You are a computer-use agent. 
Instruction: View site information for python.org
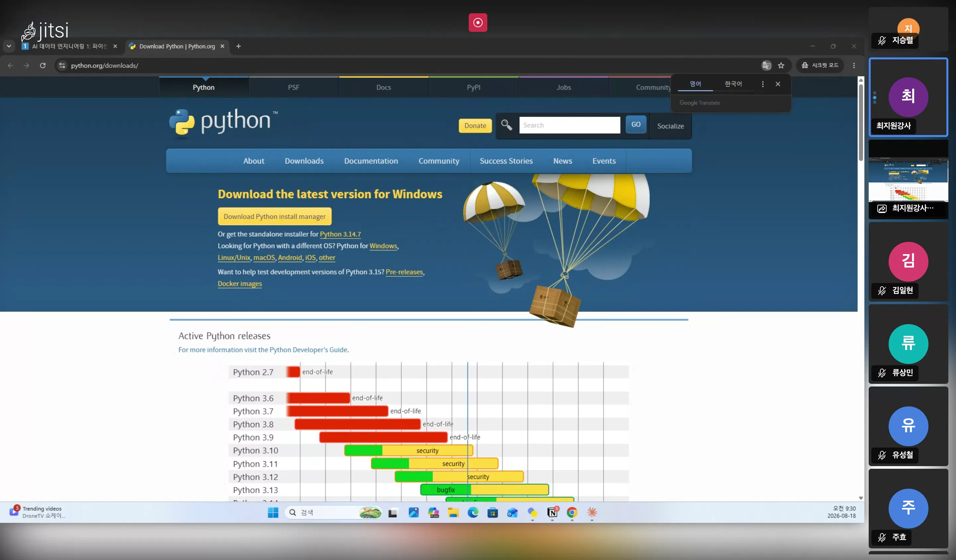[x=62, y=66]
